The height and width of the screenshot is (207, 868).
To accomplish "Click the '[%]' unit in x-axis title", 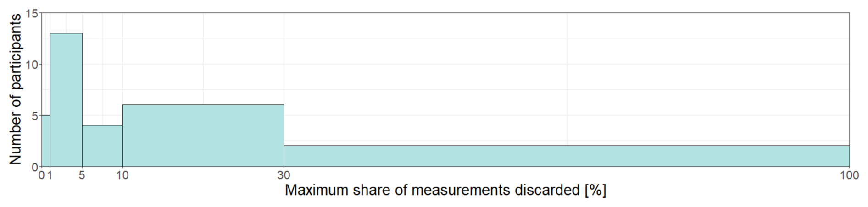I will 595,190.
